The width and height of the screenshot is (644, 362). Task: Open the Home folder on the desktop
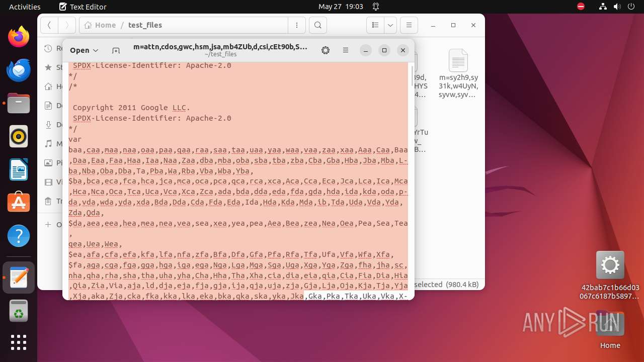[x=610, y=330]
